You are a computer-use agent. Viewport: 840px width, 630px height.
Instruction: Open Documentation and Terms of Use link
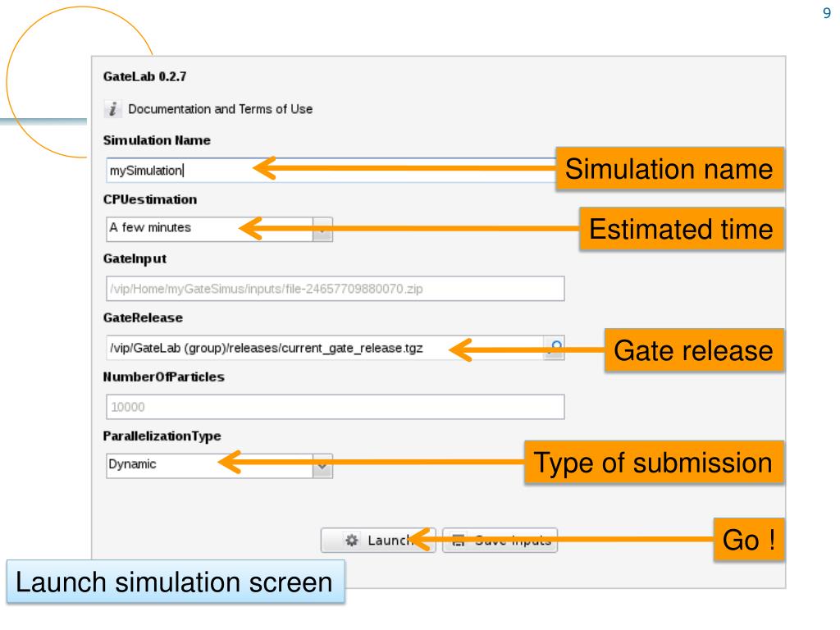220,109
